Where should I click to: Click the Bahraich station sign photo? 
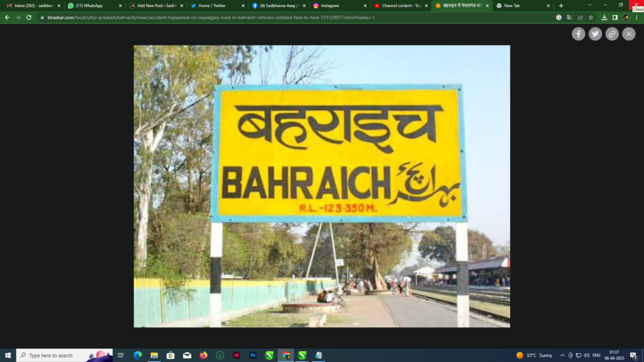[x=321, y=186]
